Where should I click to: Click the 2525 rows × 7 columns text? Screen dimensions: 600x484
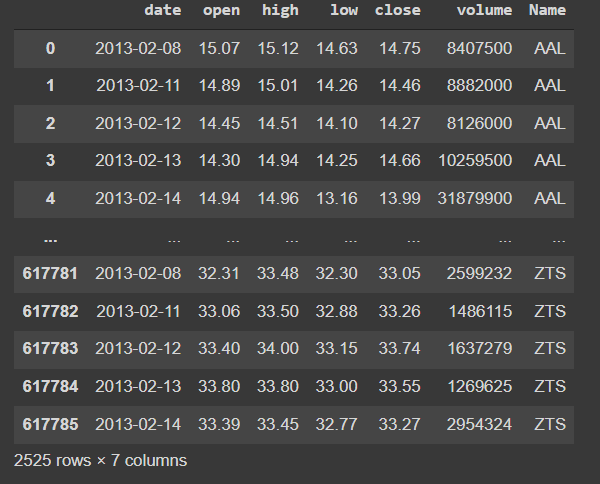point(100,461)
